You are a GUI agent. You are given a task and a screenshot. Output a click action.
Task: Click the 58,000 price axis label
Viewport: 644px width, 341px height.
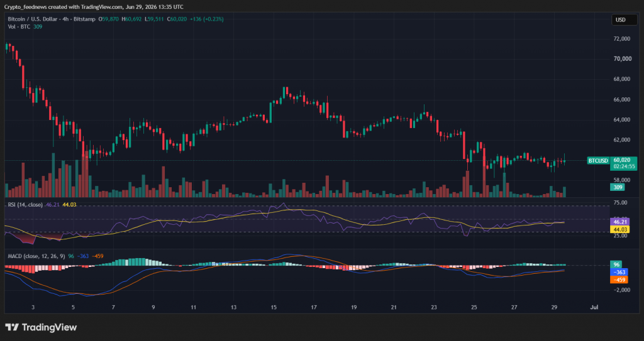(x=622, y=180)
